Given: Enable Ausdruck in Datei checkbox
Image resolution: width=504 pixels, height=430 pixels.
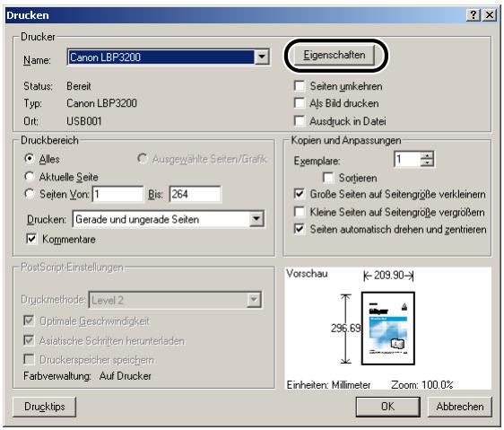Looking at the screenshot, I should tap(300, 121).
